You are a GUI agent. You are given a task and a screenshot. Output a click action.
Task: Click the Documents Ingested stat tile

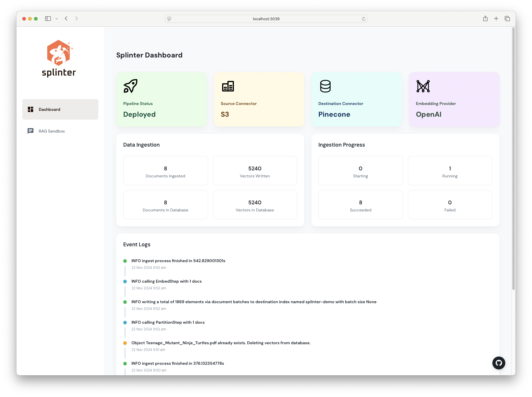coord(165,171)
